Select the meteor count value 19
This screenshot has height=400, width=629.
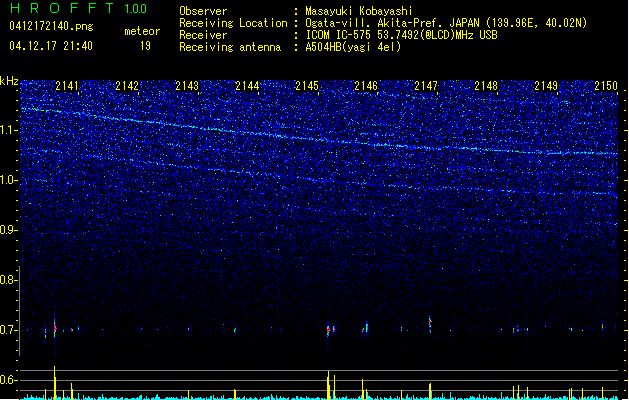pyautogui.click(x=145, y=46)
